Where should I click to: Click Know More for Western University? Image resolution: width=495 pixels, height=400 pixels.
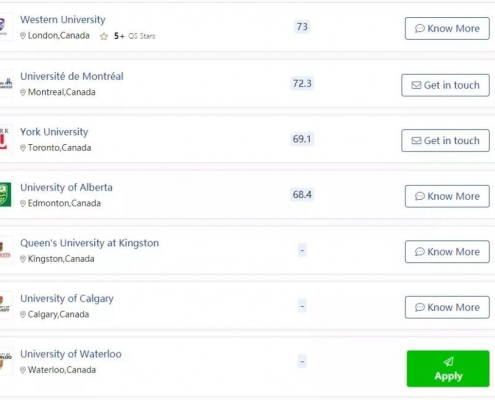point(447,28)
